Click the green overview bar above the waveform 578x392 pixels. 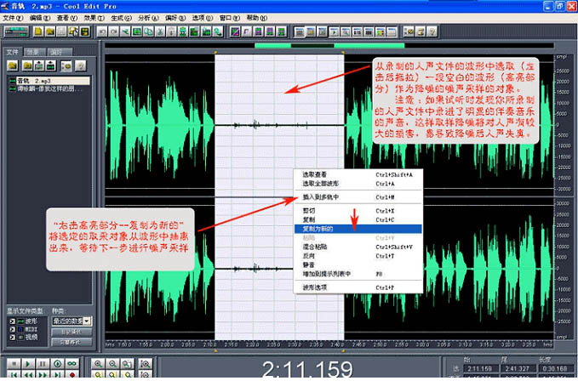pyautogui.click(x=329, y=46)
